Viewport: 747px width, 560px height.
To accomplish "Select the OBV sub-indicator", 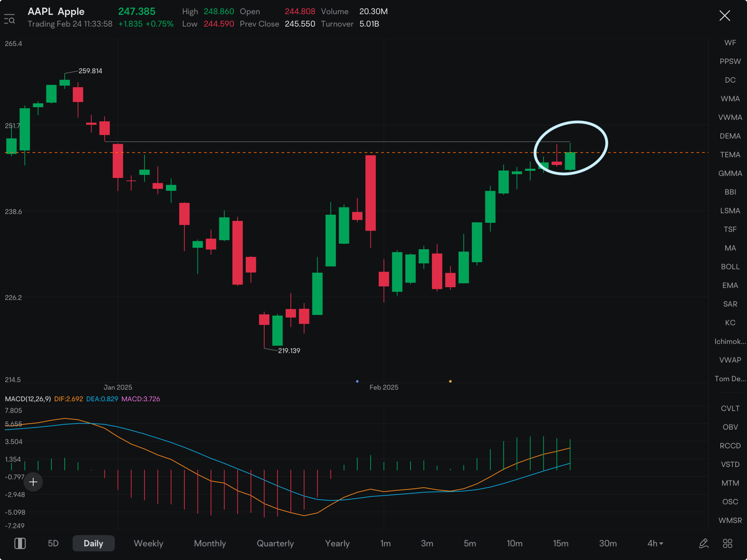I will click(730, 427).
